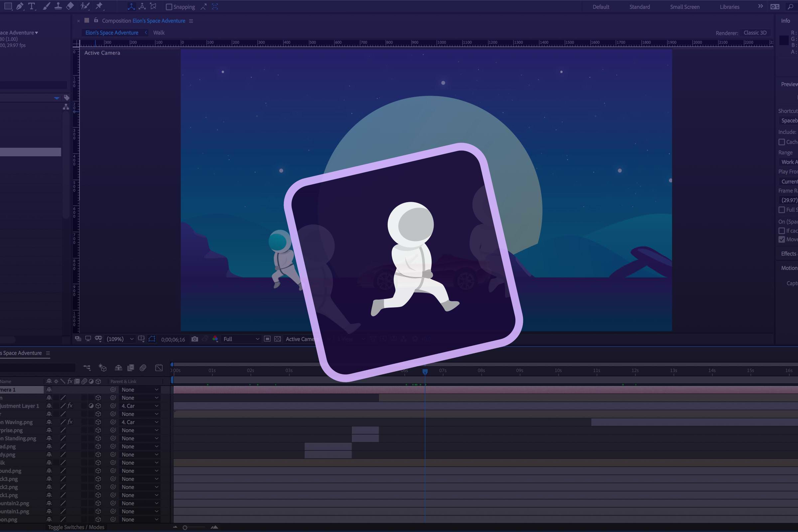The height and width of the screenshot is (532, 798).
Task: Tick the Cache checkbox under Include
Action: [782, 142]
